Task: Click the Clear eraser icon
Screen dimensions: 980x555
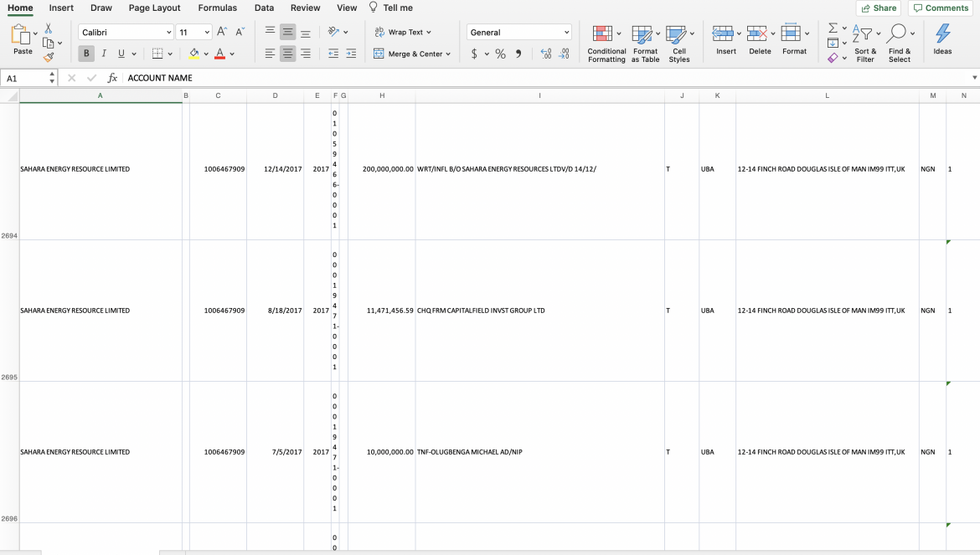Action: (x=833, y=58)
